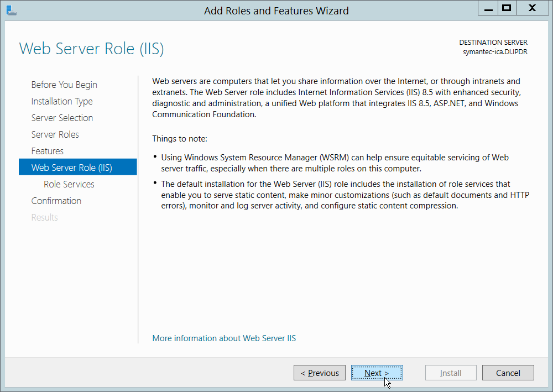
Task: Maximize the wizard window
Action: tap(506, 8)
